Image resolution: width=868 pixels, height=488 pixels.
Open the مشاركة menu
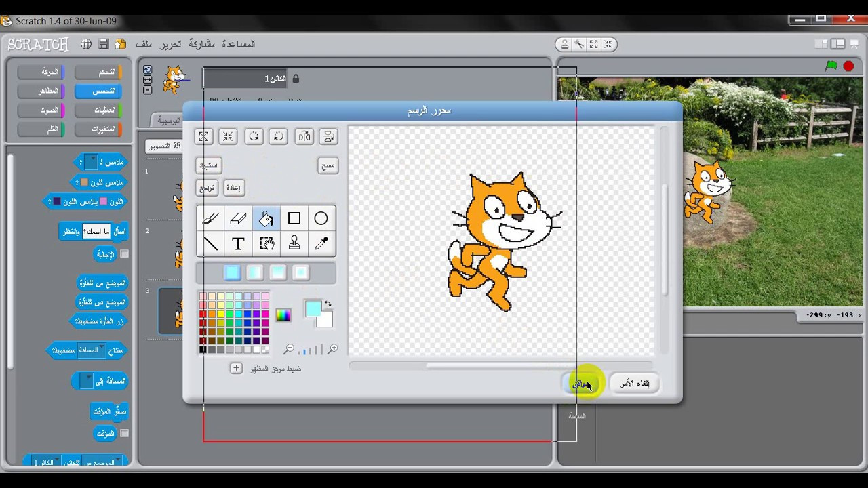(x=201, y=44)
